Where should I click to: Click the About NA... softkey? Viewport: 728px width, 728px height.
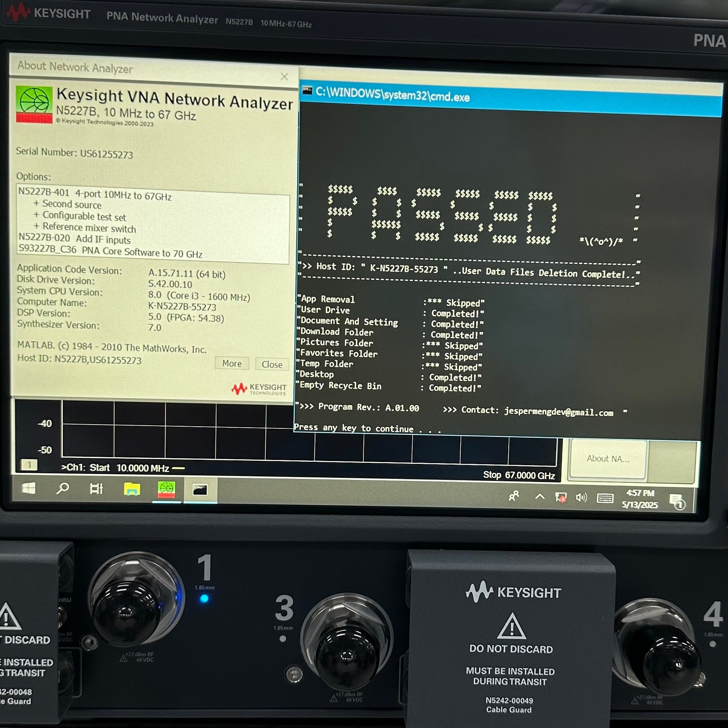pos(608,459)
